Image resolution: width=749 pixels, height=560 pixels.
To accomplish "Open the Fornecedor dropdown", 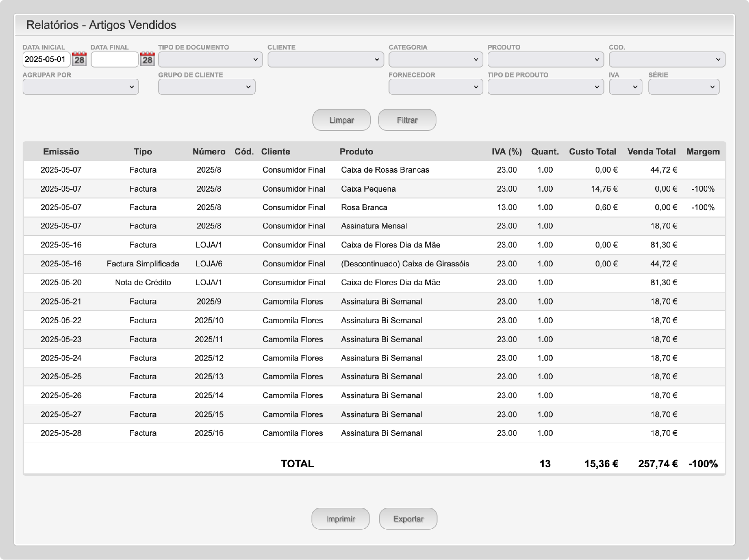I will pyautogui.click(x=435, y=87).
